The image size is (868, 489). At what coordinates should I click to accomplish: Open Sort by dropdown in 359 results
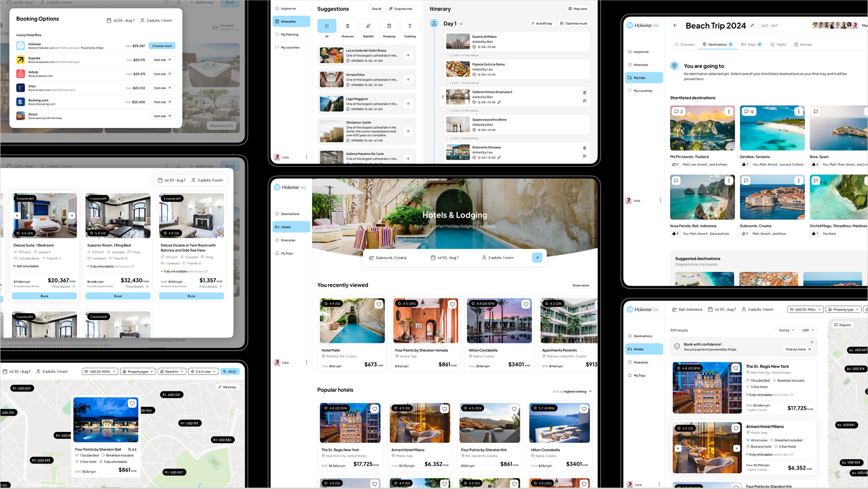787,330
